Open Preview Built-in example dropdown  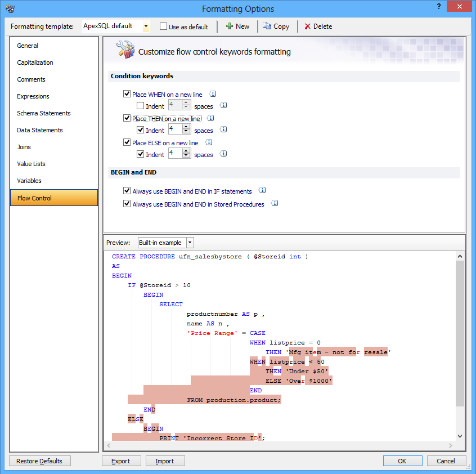tap(190, 243)
